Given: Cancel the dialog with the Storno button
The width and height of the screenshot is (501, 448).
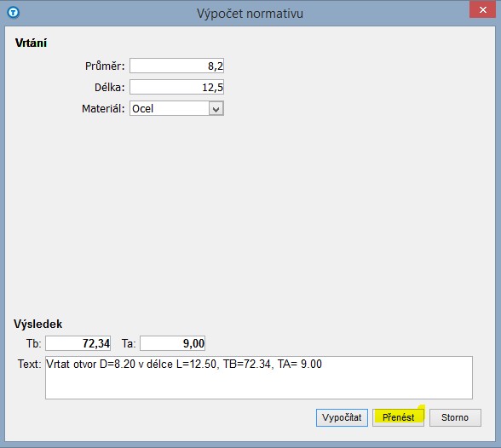Looking at the screenshot, I should click(x=455, y=417).
